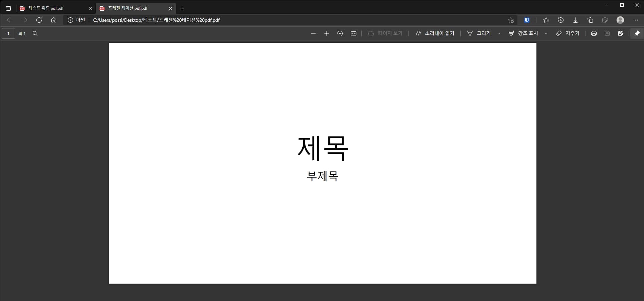Screen dimensions: 644x301
Task: Open the 파일 indicator in the address bar
Action: [x=76, y=20]
